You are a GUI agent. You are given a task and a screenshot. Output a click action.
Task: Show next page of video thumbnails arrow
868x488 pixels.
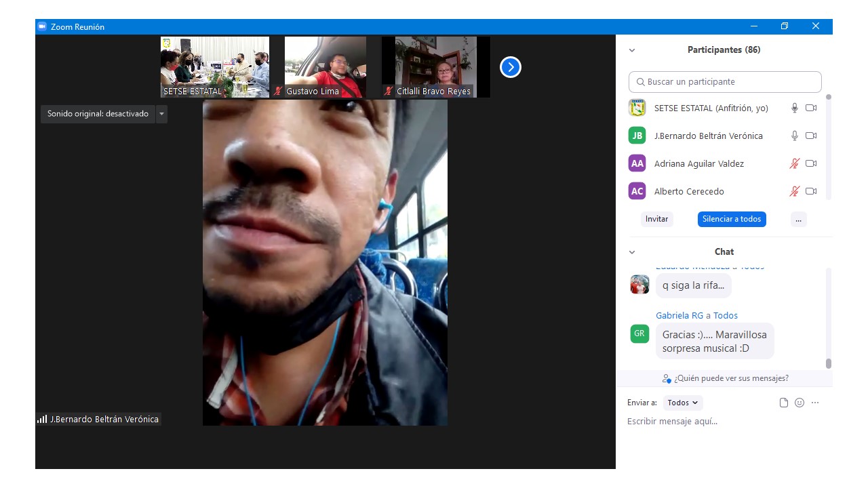[x=510, y=67]
